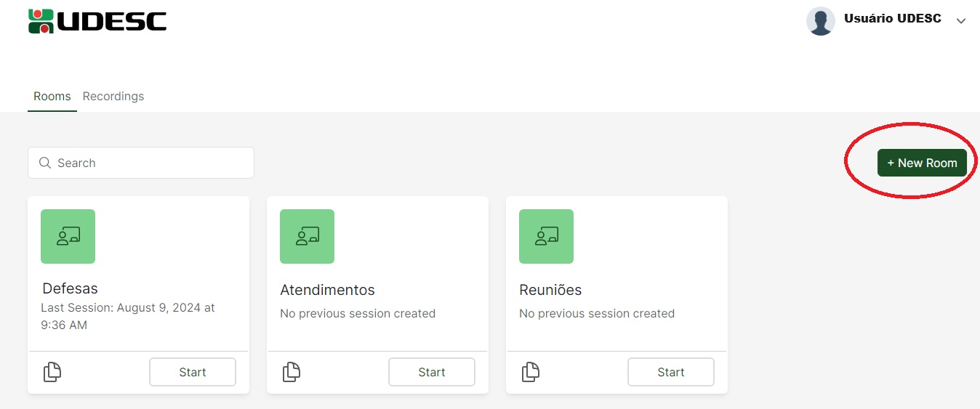Copy the Reuniões room link icon

click(x=531, y=372)
